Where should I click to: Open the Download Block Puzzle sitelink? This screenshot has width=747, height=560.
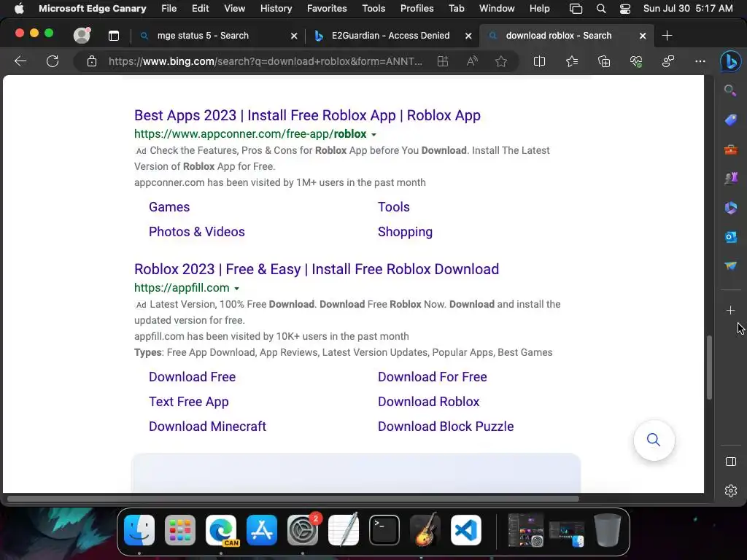(446, 426)
